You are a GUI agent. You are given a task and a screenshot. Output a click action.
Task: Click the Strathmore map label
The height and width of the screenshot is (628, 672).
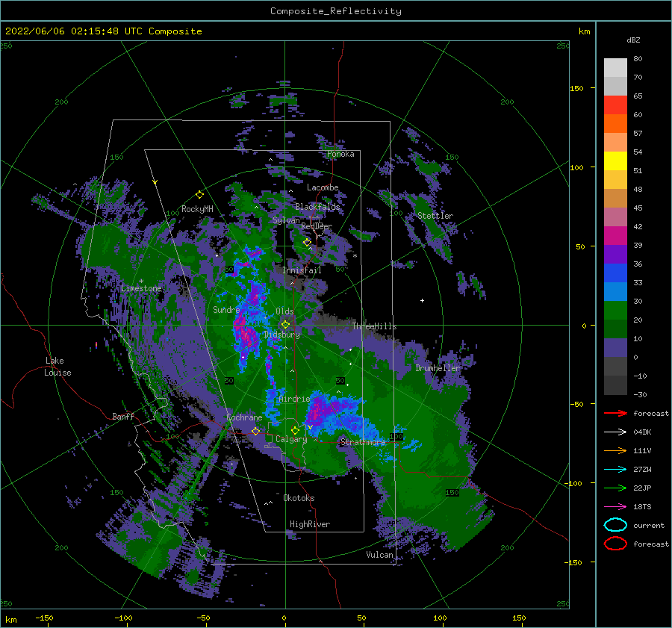click(363, 442)
